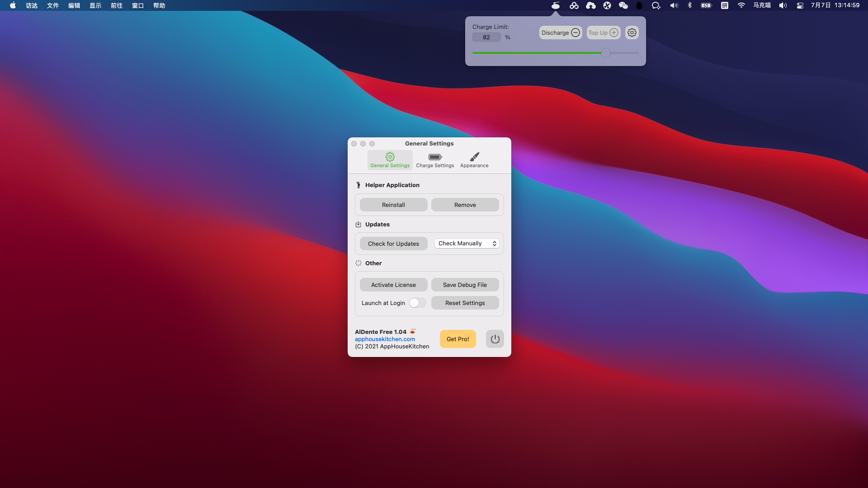Open the Apple menu
The image size is (868, 488).
tap(13, 5)
